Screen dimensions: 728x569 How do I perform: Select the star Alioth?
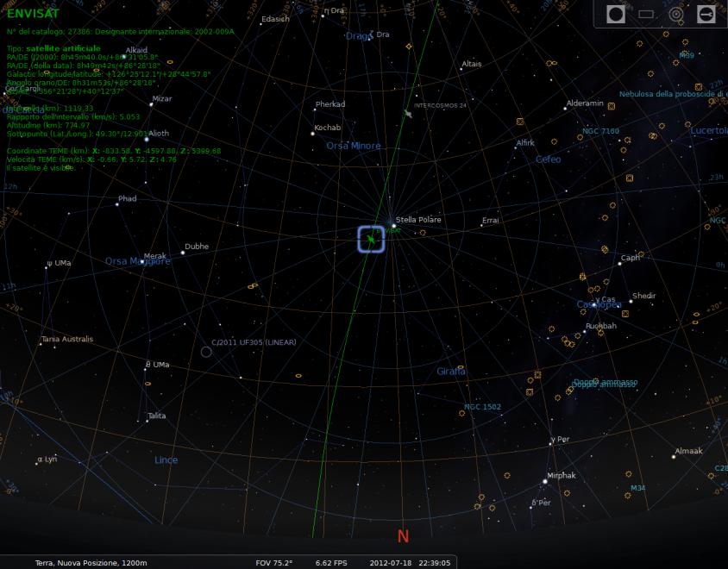147,140
